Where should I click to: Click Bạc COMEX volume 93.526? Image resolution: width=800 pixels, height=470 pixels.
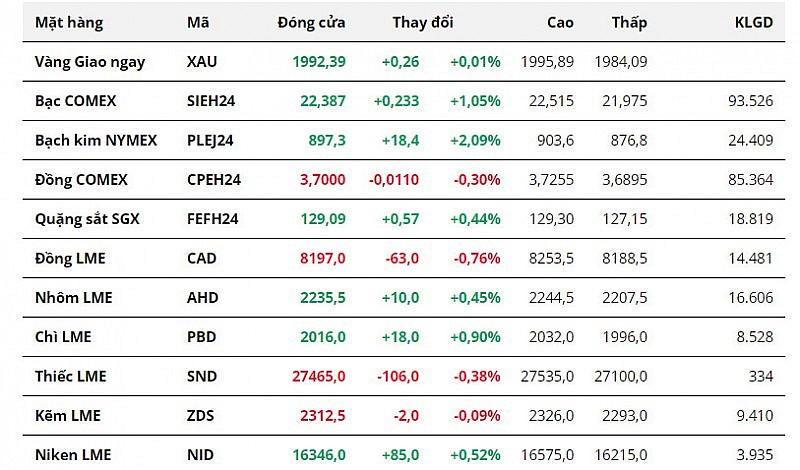pos(747,101)
